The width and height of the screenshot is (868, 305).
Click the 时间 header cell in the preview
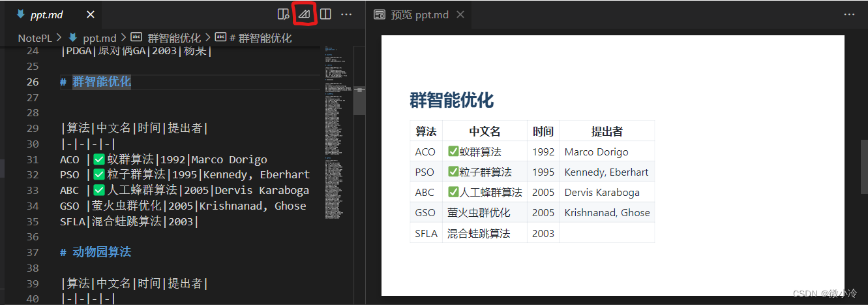pyautogui.click(x=543, y=131)
